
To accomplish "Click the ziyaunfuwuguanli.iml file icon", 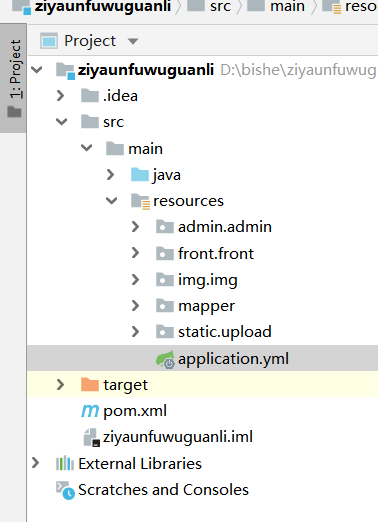I will [x=91, y=437].
